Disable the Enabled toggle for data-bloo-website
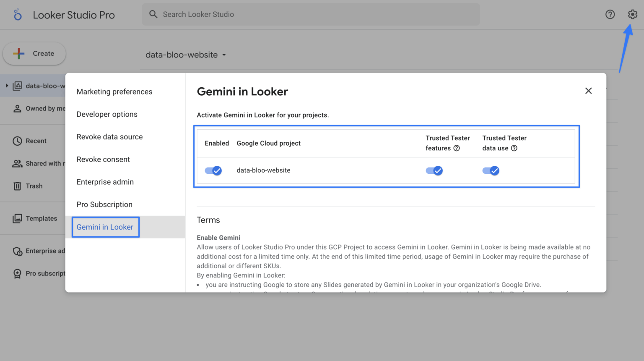Screen dimensions: 644x361 click(213, 170)
